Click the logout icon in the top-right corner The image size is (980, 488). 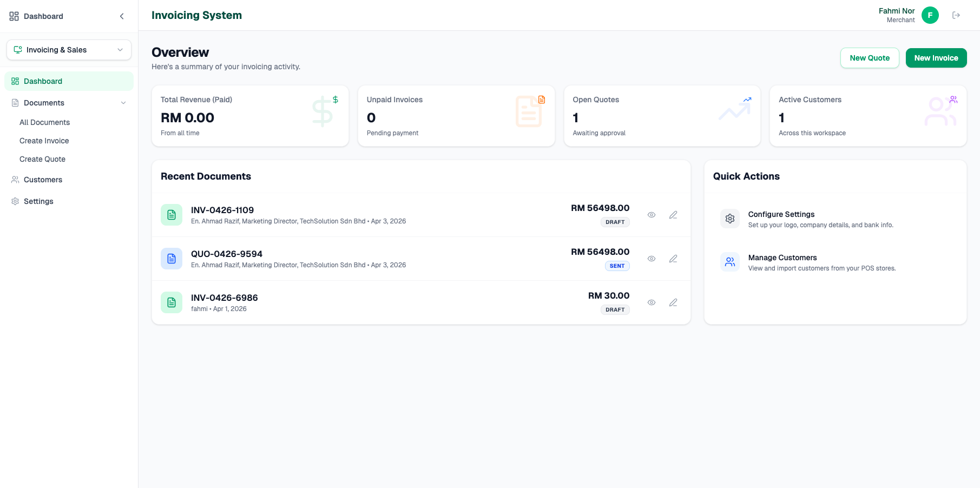(956, 15)
